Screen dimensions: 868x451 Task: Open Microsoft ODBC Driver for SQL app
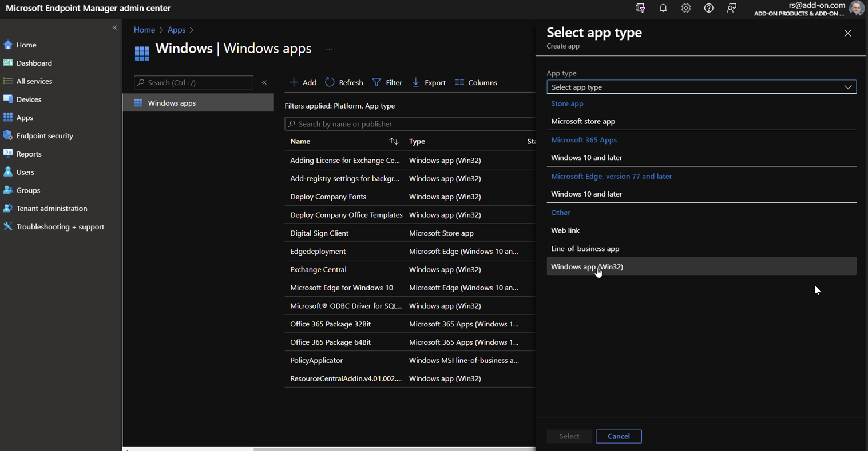(346, 306)
